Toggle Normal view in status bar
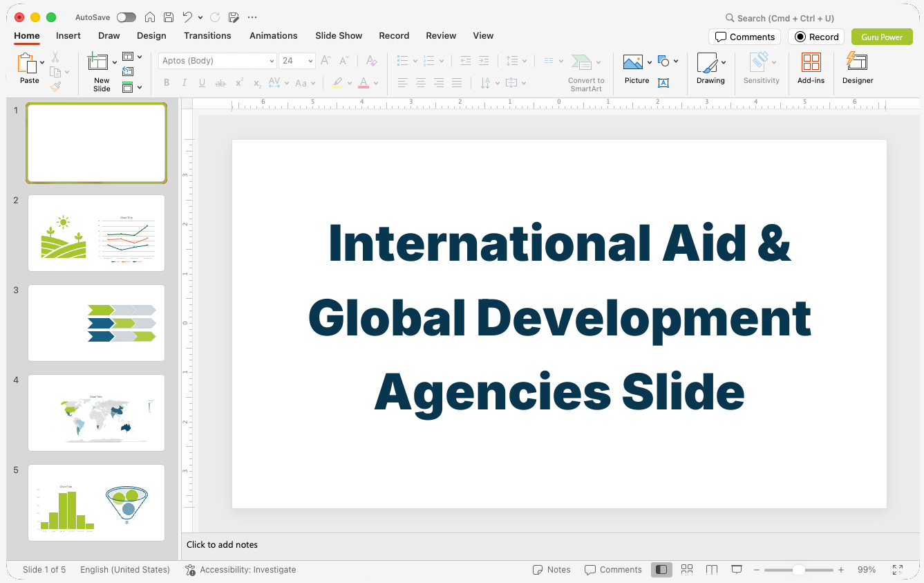Screen dimensions: 924x583 (661, 569)
